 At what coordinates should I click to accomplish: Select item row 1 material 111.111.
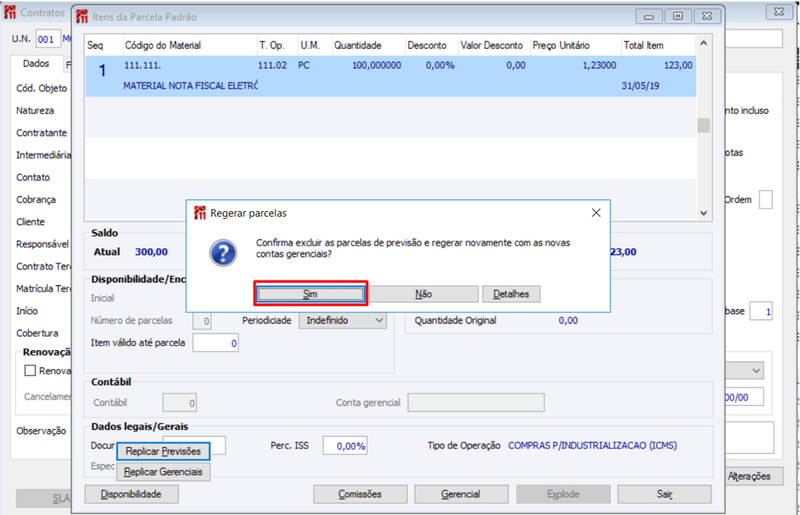click(x=390, y=76)
